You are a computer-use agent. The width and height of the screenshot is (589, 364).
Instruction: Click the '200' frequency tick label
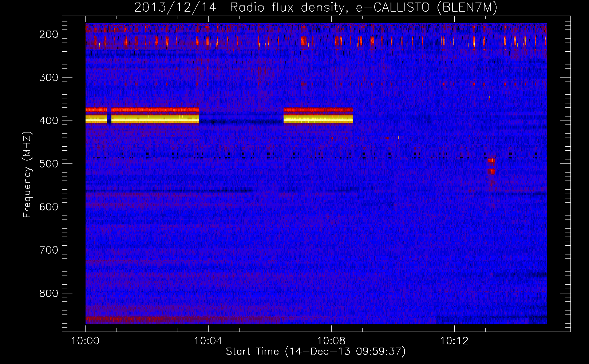48,34
